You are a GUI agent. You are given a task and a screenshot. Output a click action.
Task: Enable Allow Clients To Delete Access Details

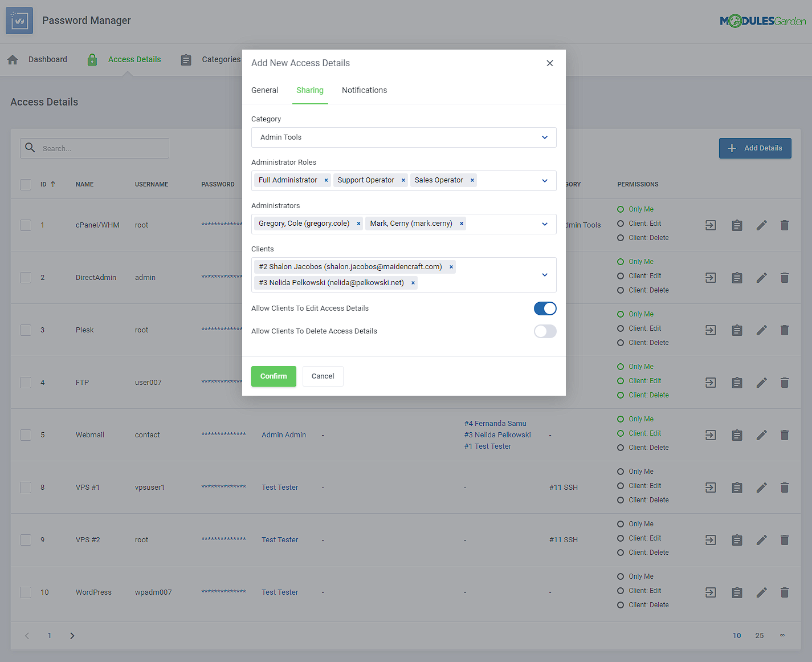545,331
